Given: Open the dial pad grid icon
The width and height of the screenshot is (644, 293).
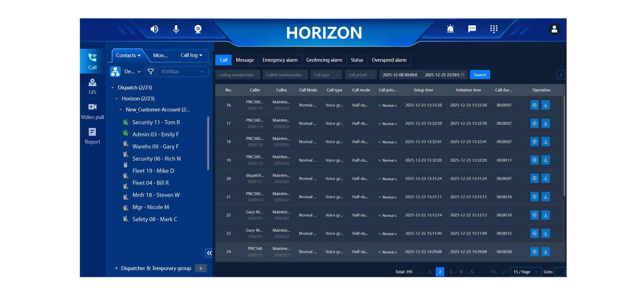Looking at the screenshot, I should [494, 29].
